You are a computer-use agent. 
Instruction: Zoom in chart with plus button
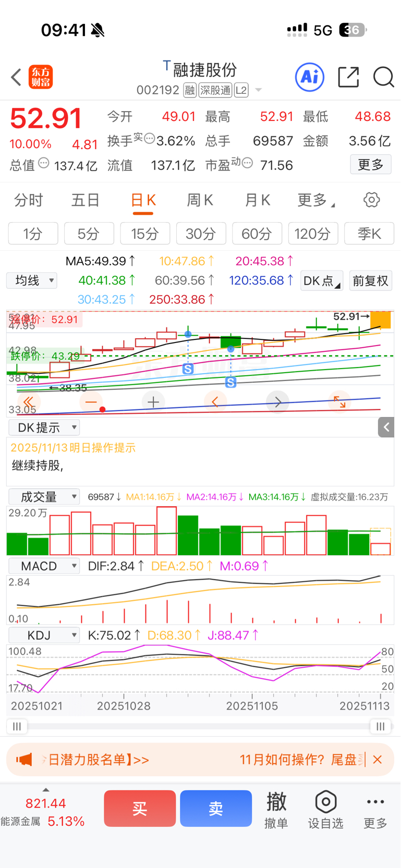(153, 402)
